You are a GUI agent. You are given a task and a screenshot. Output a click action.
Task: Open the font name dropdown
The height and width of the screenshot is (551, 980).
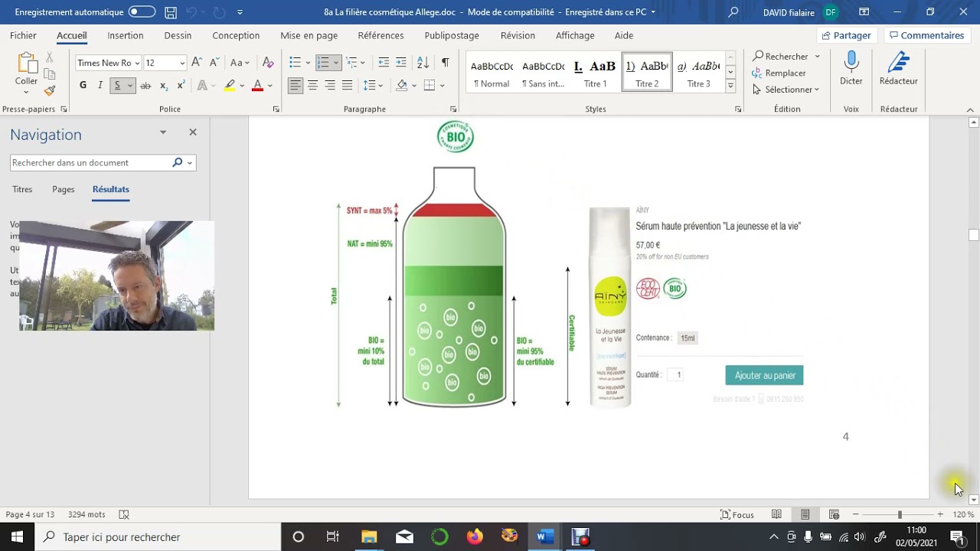(137, 63)
